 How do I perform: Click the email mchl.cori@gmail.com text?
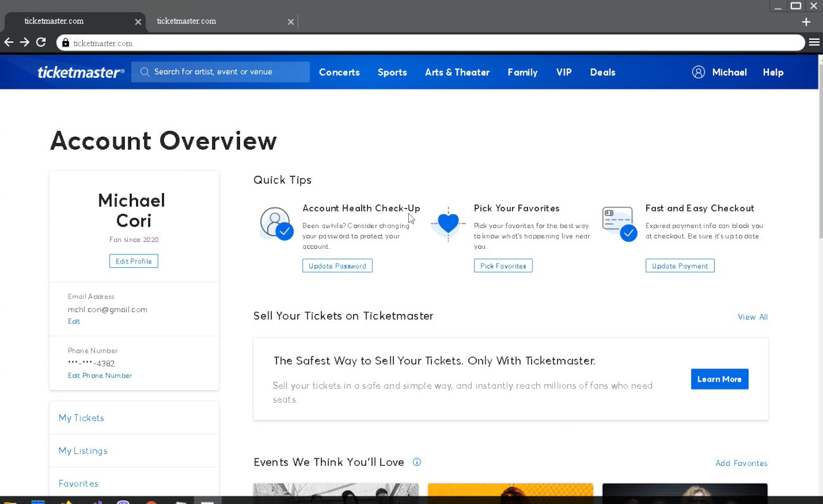tap(108, 310)
